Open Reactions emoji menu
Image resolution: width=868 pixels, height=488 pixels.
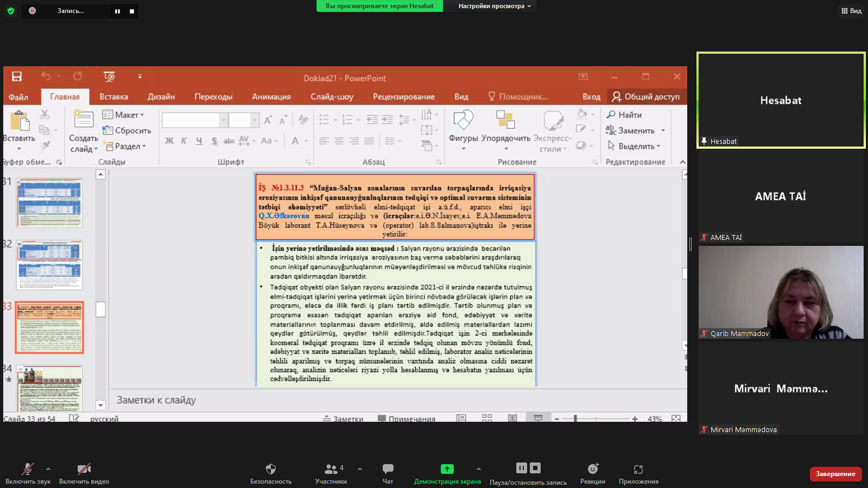click(592, 473)
